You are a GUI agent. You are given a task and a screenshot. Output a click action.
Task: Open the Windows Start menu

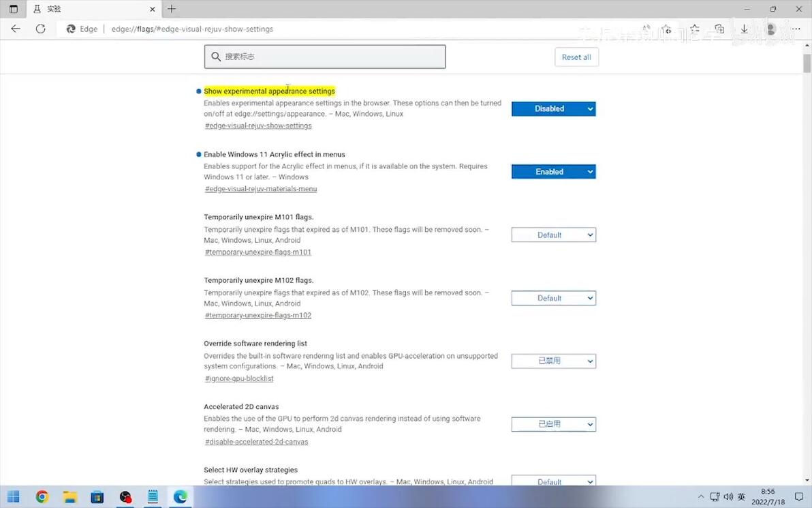click(14, 496)
